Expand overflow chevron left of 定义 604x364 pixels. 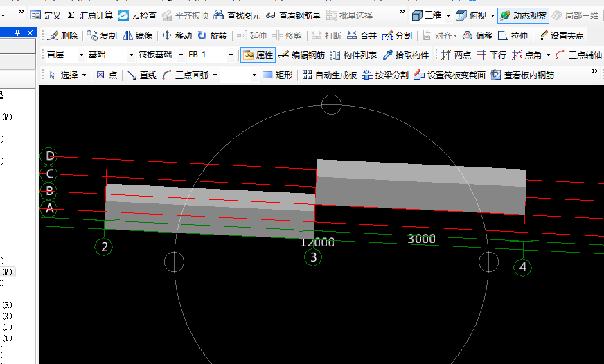pyautogui.click(x=21, y=12)
